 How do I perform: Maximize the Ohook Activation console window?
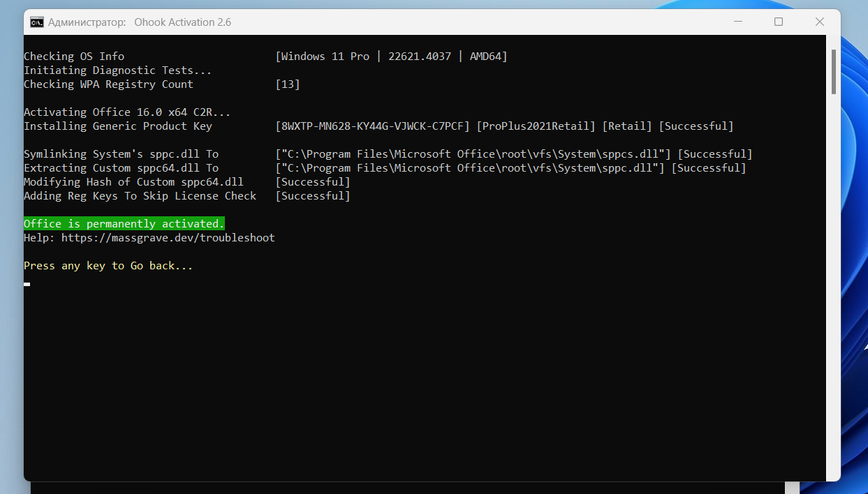pyautogui.click(x=779, y=22)
